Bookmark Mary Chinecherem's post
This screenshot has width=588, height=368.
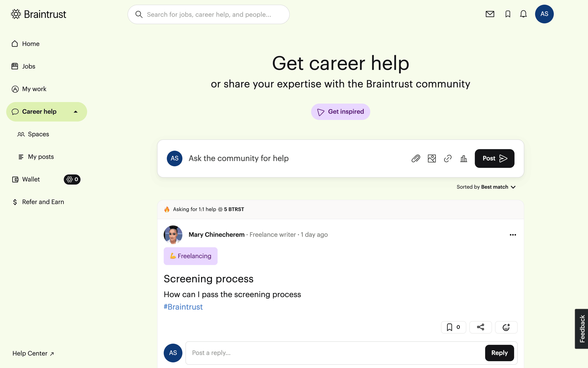(x=454, y=327)
